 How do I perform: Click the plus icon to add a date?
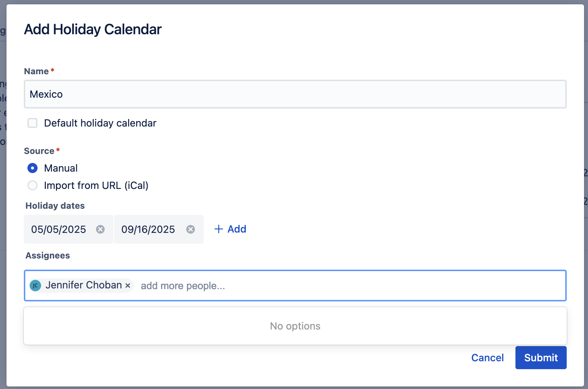click(218, 229)
